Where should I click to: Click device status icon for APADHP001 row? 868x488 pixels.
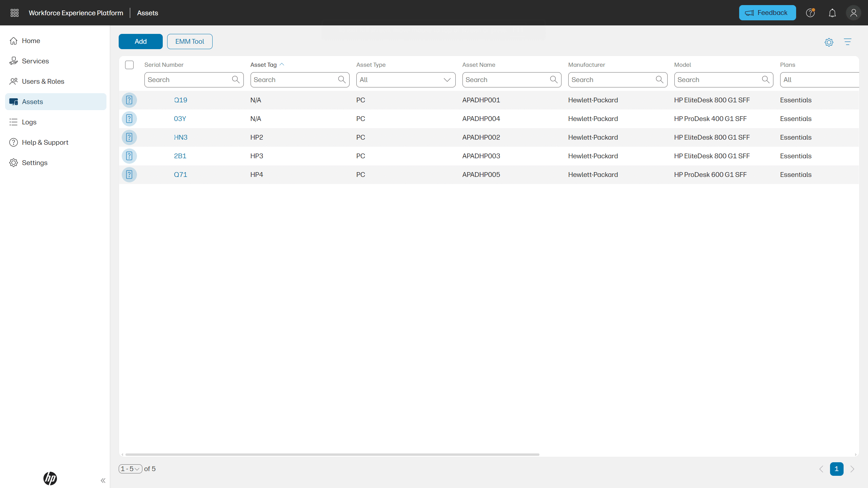(x=129, y=100)
